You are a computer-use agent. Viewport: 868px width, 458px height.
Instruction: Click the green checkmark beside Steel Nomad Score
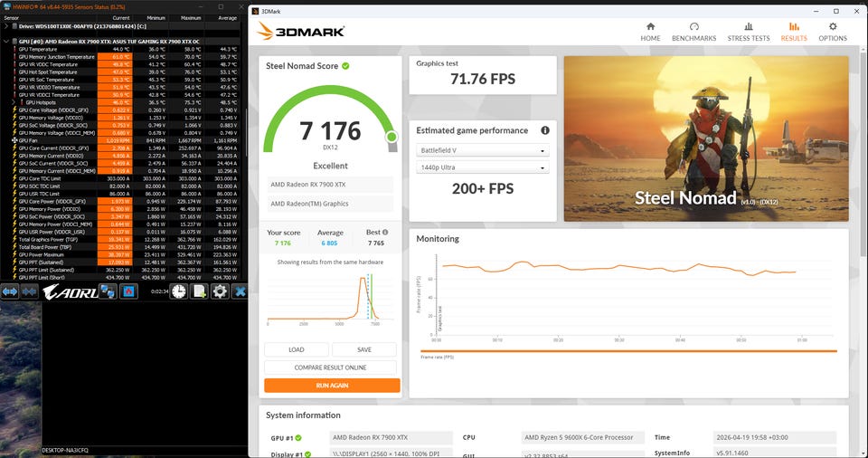coord(345,66)
